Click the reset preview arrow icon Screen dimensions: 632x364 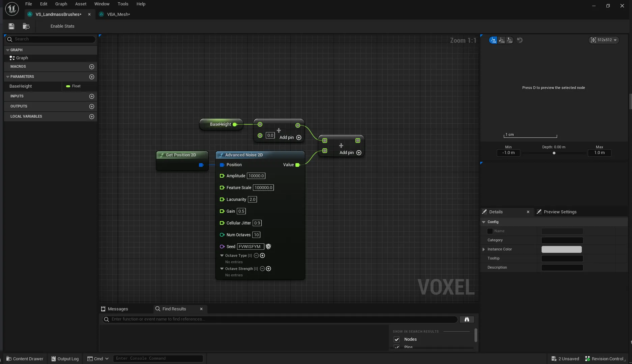point(520,40)
